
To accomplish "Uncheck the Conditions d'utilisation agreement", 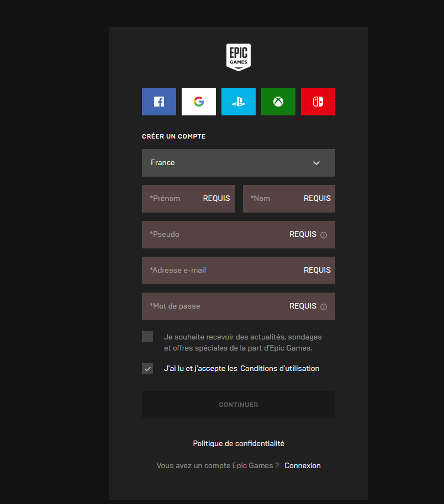I will (147, 369).
